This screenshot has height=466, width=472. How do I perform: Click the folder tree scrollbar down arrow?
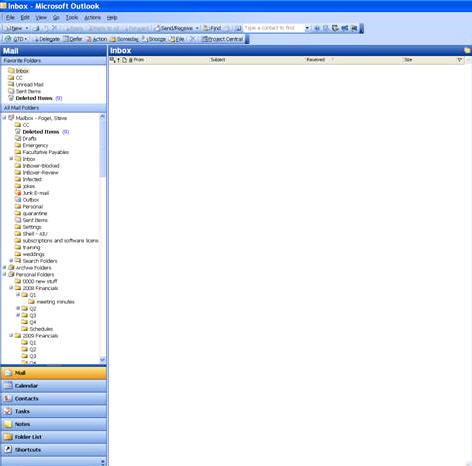[102, 360]
